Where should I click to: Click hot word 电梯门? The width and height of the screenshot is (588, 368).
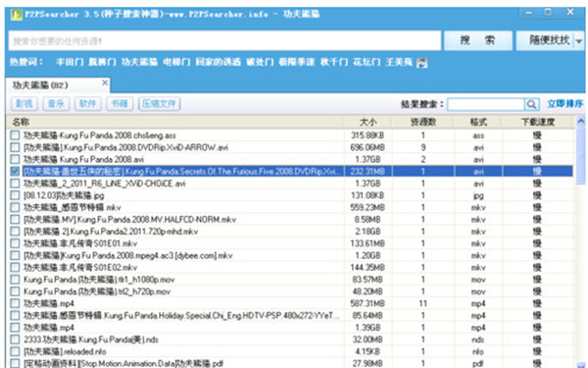176,62
